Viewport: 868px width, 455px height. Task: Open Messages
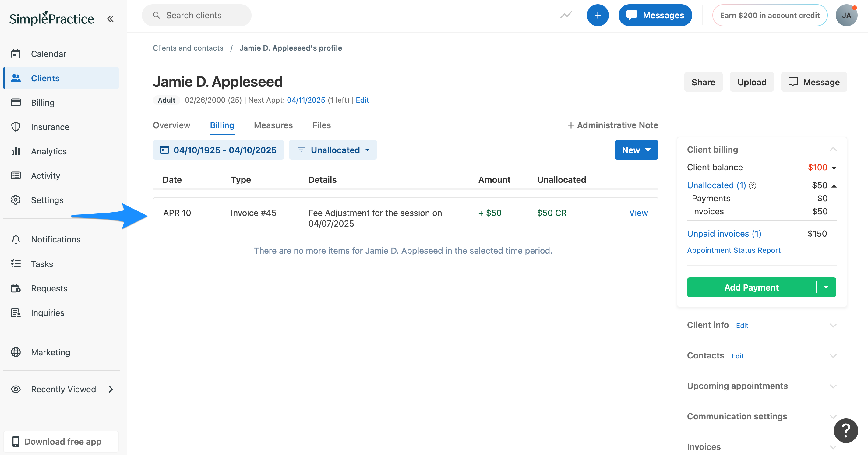(x=655, y=15)
